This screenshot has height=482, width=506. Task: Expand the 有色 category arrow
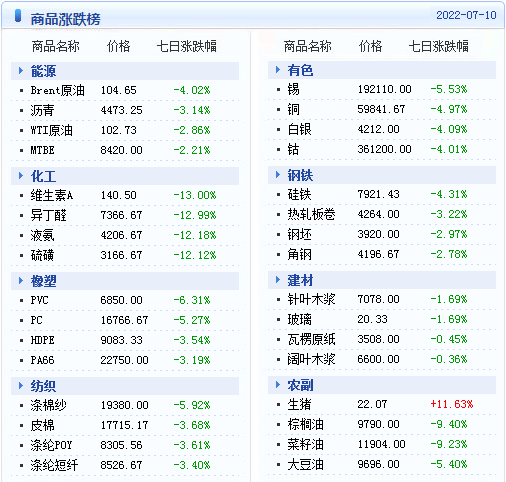click(x=278, y=70)
